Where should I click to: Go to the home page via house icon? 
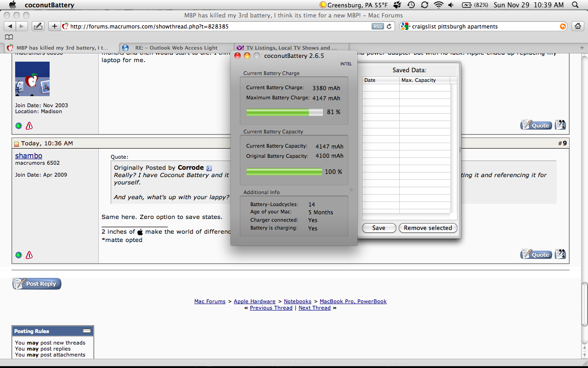point(578,26)
